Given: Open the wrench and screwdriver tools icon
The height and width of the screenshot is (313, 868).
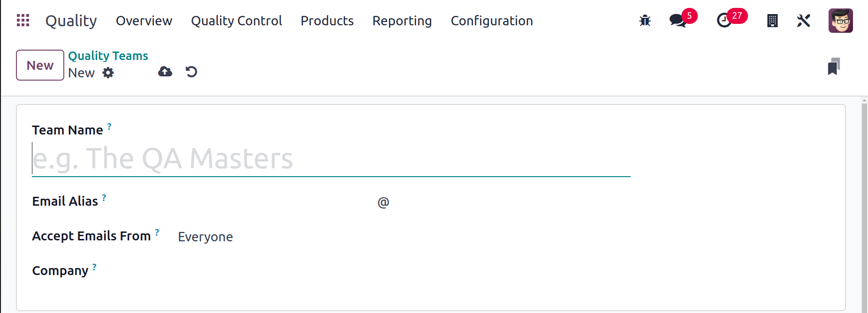Looking at the screenshot, I should (x=804, y=21).
